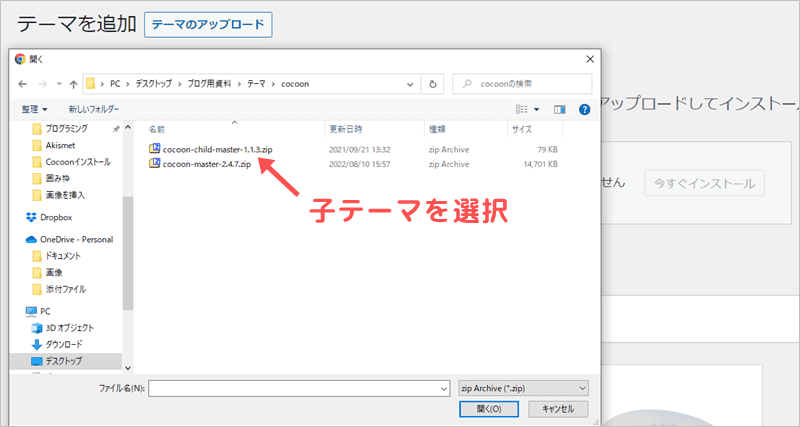Refresh the cocoon folder listing
This screenshot has height=427, width=800.
point(433,84)
